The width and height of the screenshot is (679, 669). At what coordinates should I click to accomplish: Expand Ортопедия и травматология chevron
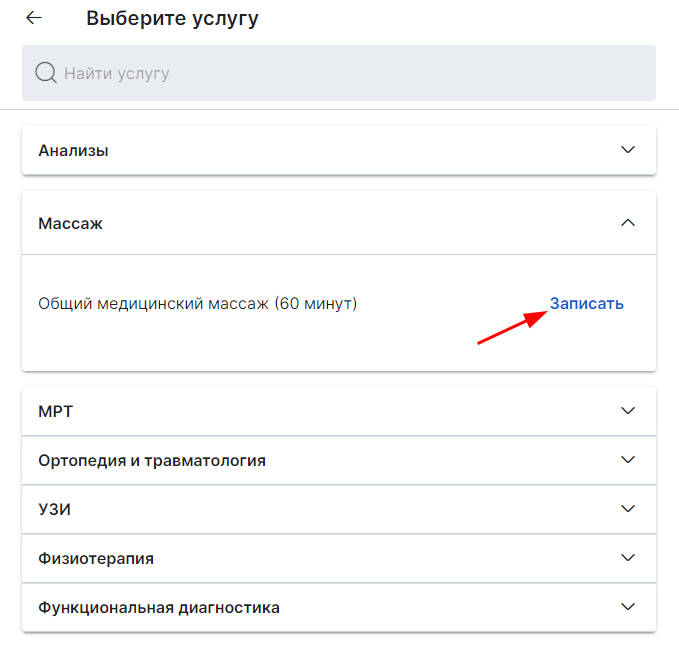(x=627, y=459)
